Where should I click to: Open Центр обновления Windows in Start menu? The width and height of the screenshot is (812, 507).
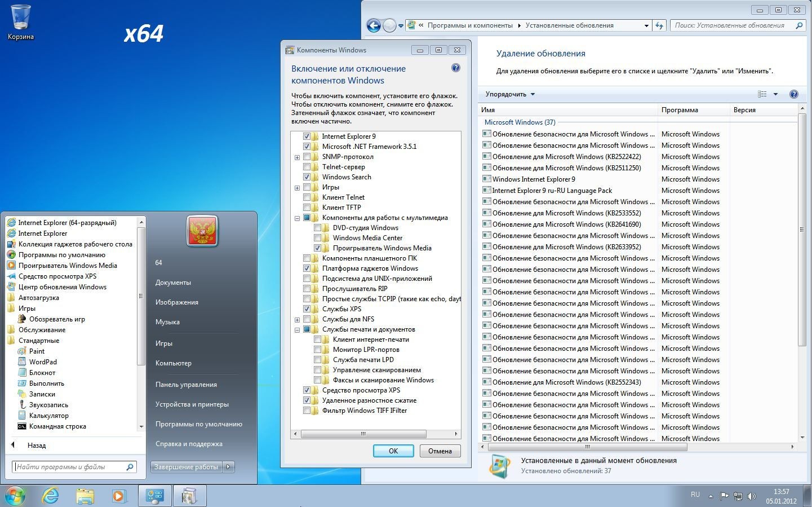click(62, 287)
